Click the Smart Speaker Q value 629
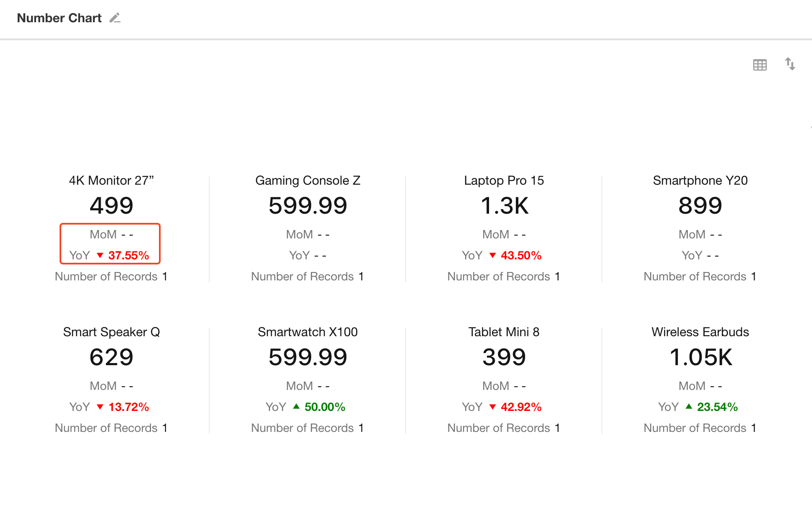Viewport: 812px width, 523px height. (x=111, y=357)
